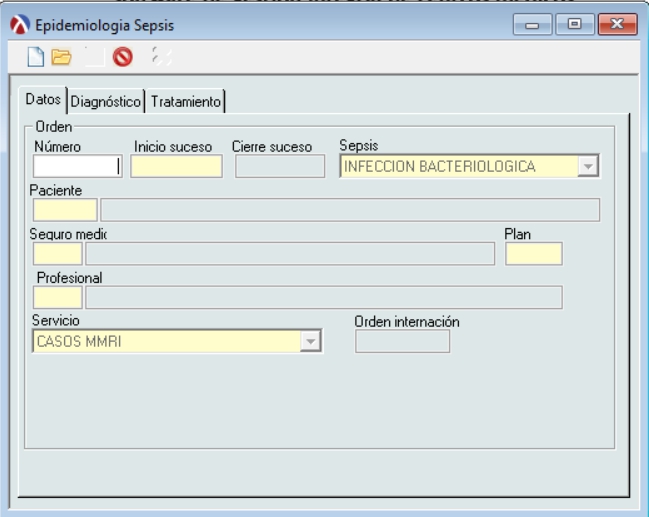
Task: Click the yellow Profesional code field
Action: [x=58, y=298]
